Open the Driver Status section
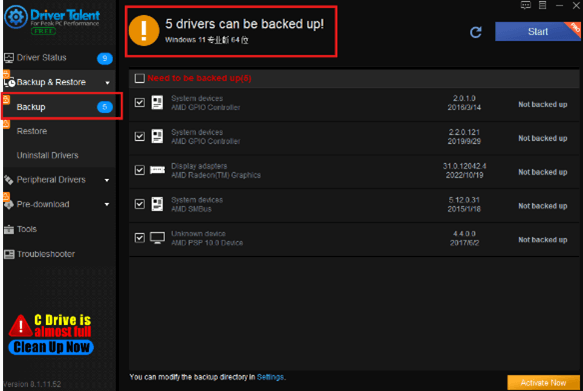 coord(59,58)
